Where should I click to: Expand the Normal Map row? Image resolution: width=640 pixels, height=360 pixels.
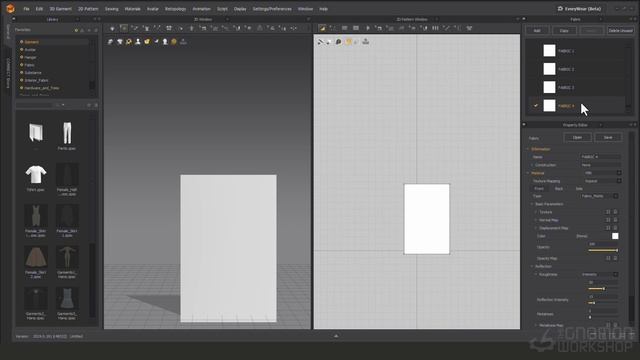[536, 220]
